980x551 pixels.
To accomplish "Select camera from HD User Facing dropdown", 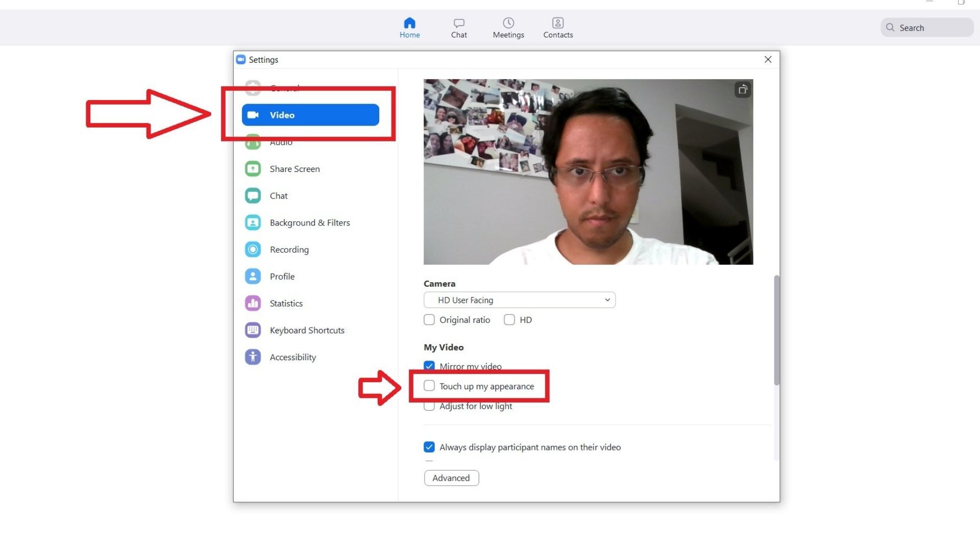I will tap(519, 299).
